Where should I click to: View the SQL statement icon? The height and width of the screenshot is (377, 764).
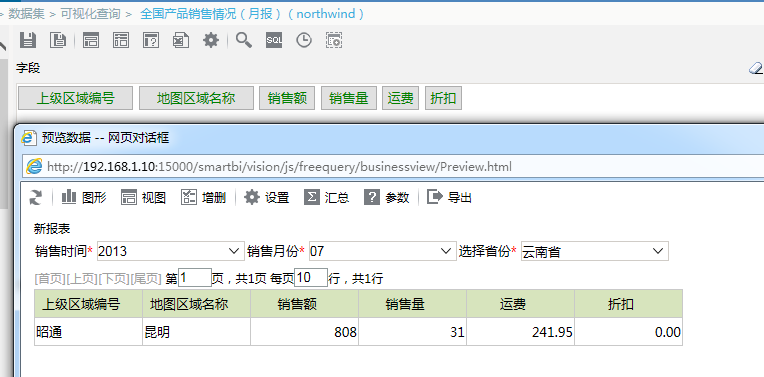[x=274, y=40]
